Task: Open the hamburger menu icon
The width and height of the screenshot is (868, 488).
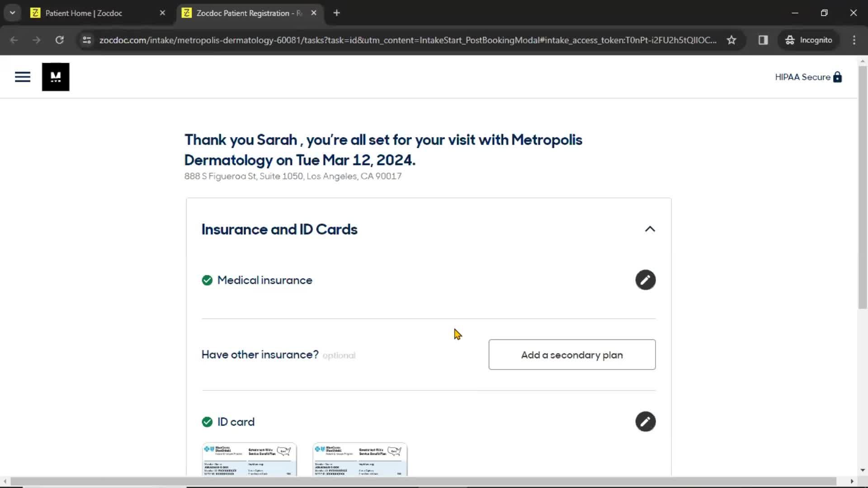Action: pos(22,76)
